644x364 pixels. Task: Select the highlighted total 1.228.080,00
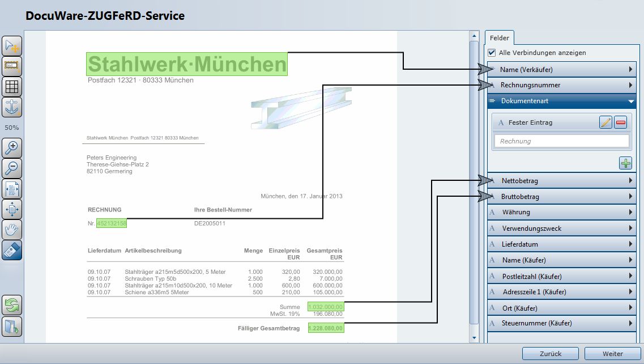coord(326,328)
